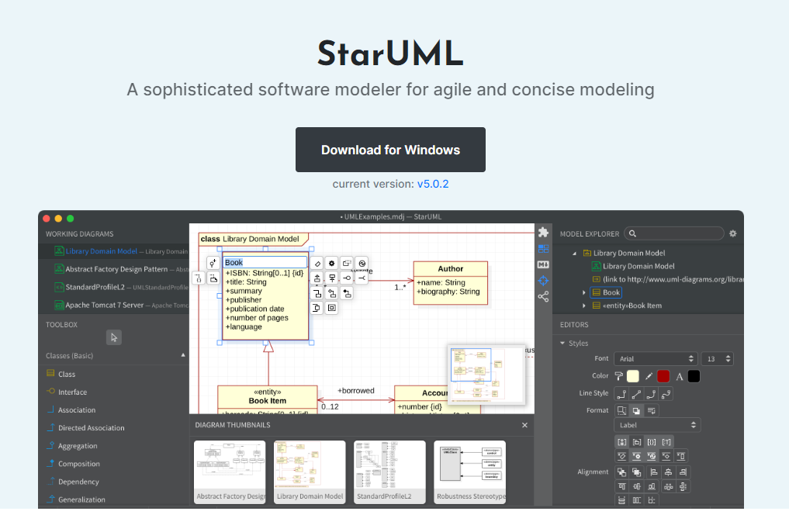Open the Model Explorer settings gear

(732, 233)
